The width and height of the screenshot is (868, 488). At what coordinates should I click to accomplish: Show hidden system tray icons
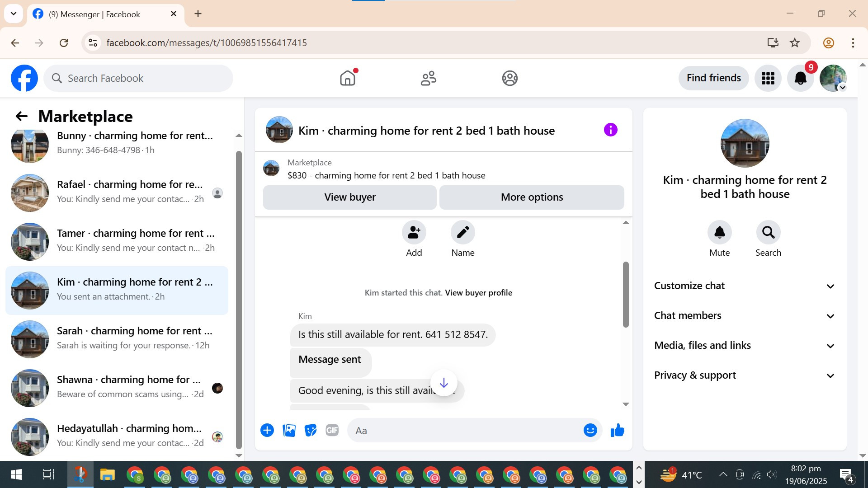723,474
